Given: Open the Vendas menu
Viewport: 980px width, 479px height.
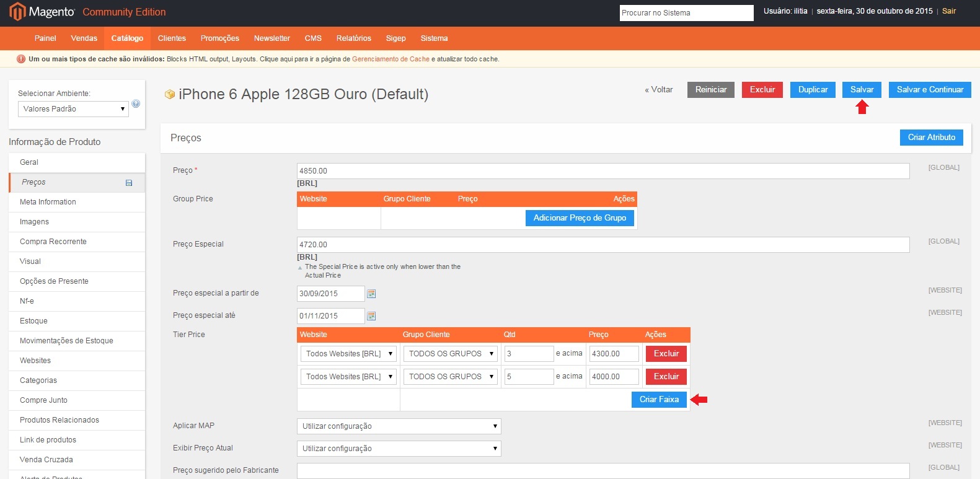Looking at the screenshot, I should (84, 38).
